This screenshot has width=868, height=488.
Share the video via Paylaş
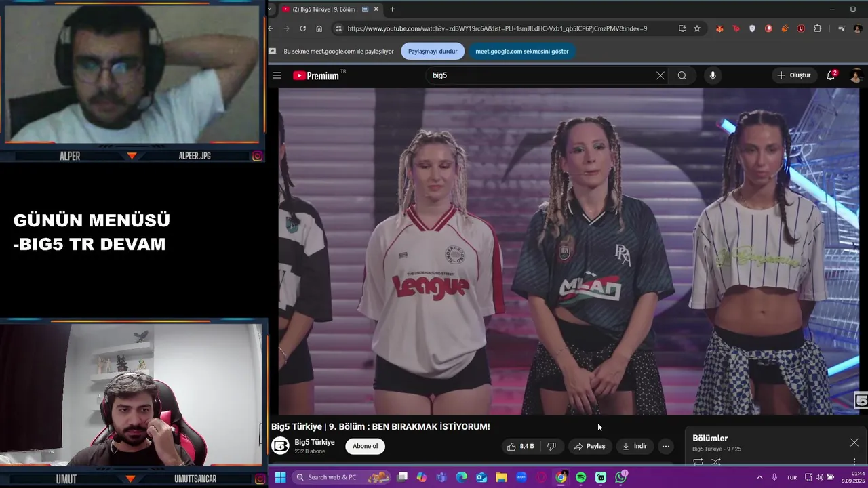(x=589, y=446)
